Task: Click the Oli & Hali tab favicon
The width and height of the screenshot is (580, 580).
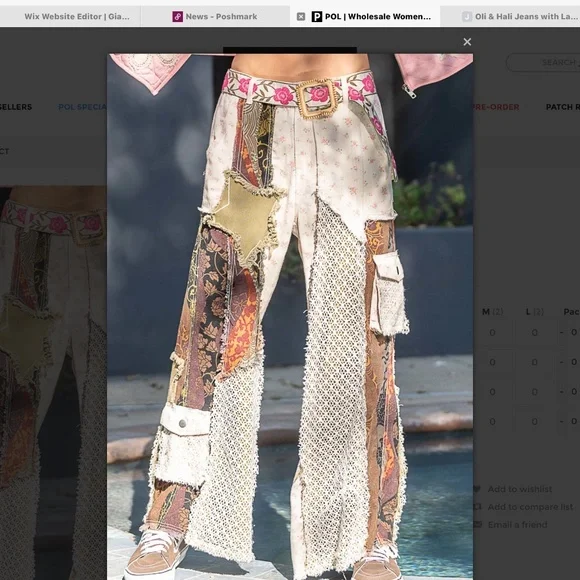Action: pos(467,16)
